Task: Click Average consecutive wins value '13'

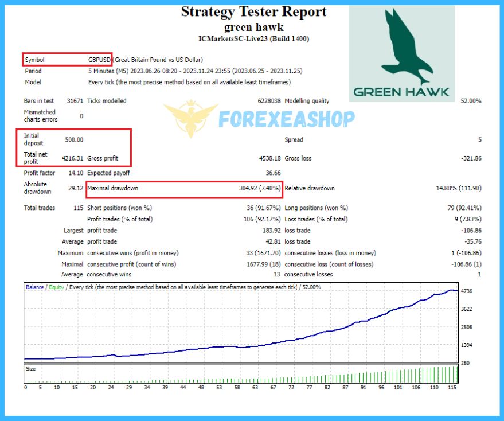Action: (x=277, y=274)
